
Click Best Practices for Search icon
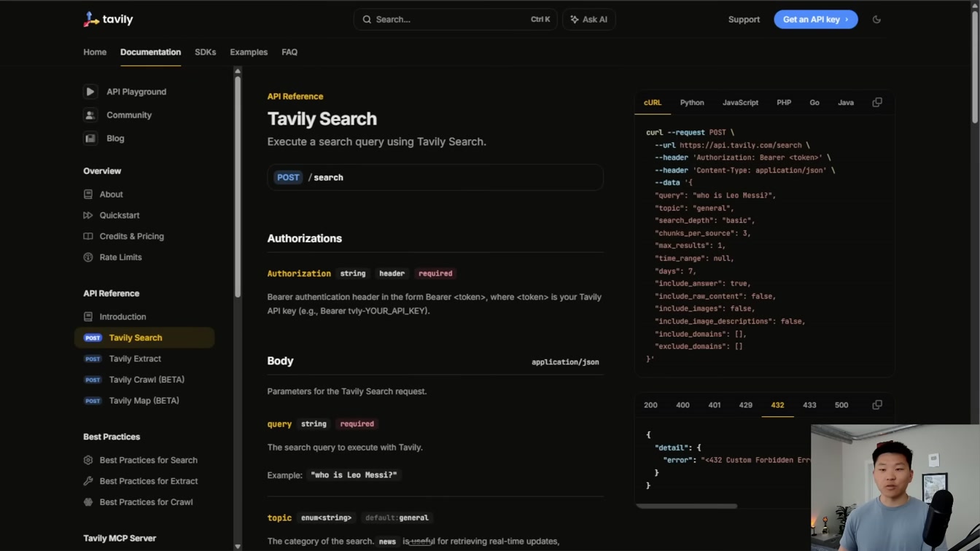point(88,461)
